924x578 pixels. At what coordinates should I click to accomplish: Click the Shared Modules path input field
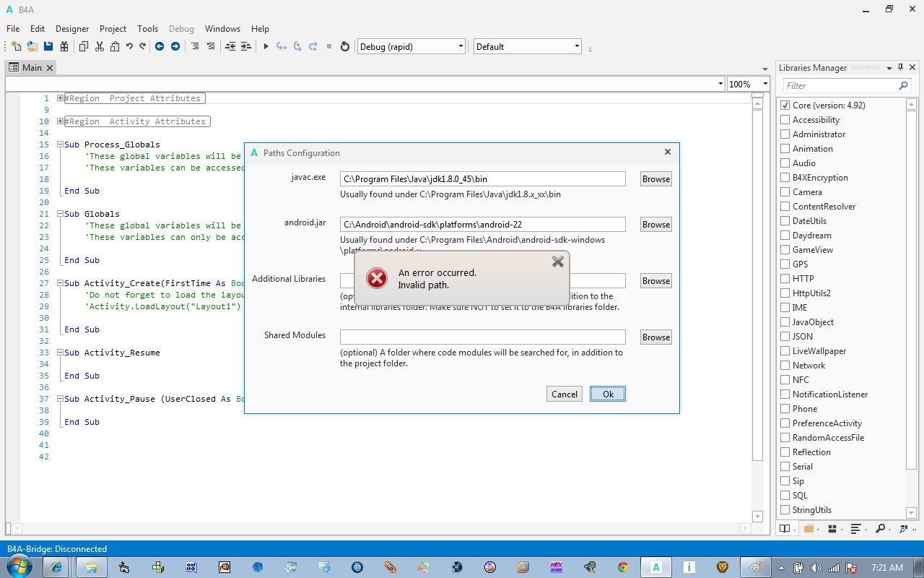(x=483, y=337)
